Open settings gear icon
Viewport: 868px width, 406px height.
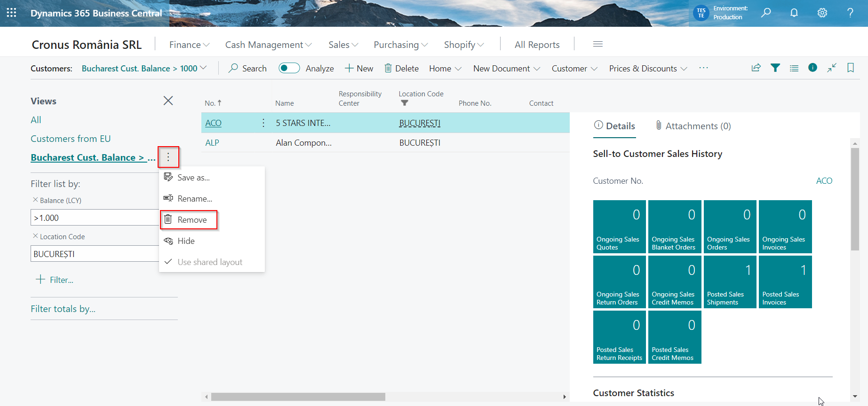click(x=822, y=13)
